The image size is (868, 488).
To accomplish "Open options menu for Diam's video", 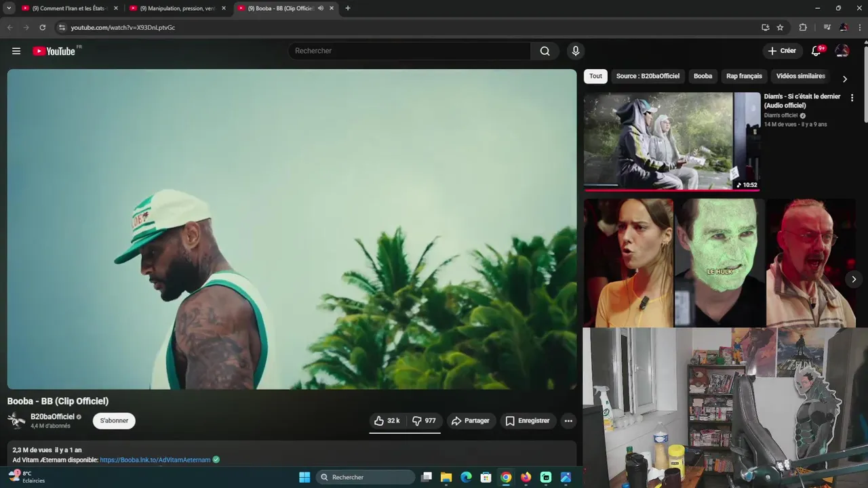I will pyautogui.click(x=852, y=98).
